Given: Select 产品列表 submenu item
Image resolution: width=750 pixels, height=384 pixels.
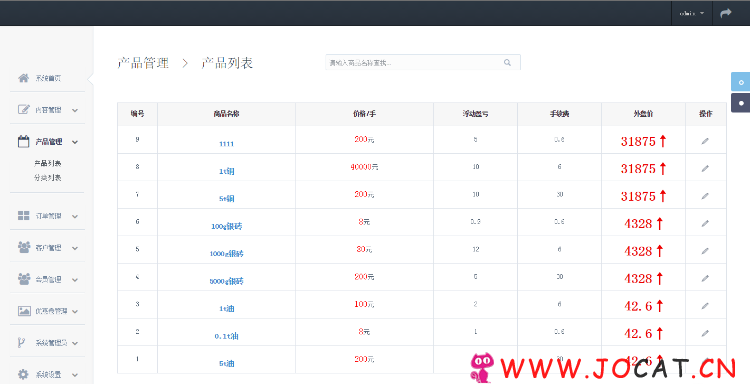Looking at the screenshot, I should pos(47,163).
